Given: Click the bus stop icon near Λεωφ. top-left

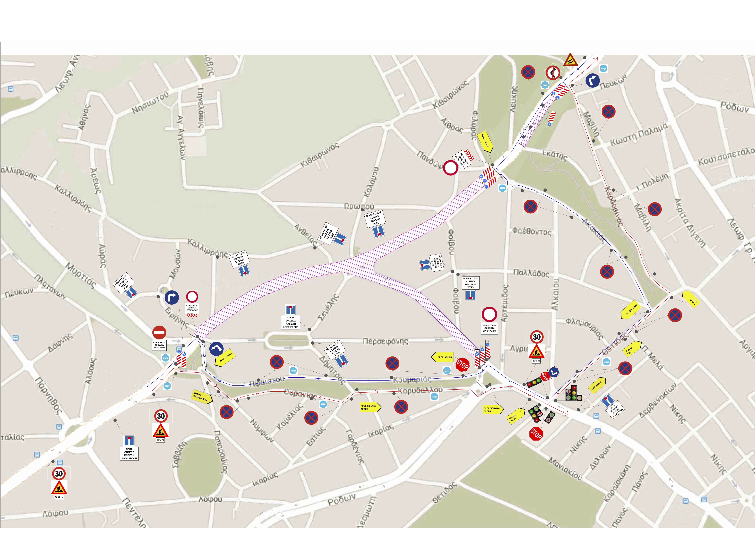Looking at the screenshot, I should coord(10,89).
